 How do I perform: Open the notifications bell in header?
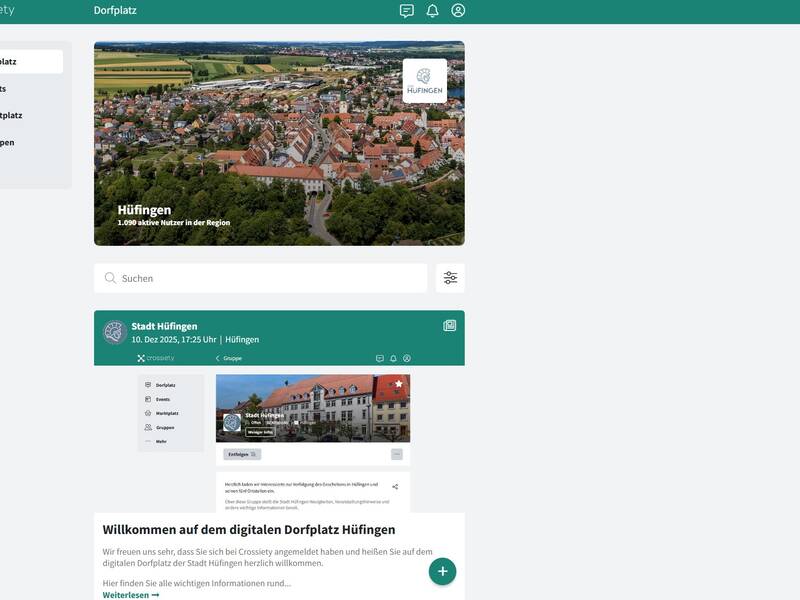coord(432,11)
